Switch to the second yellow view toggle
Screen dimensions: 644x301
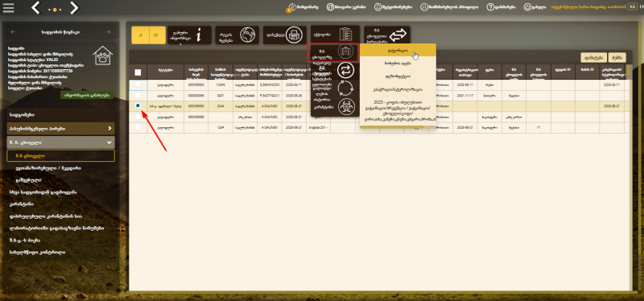157,35
